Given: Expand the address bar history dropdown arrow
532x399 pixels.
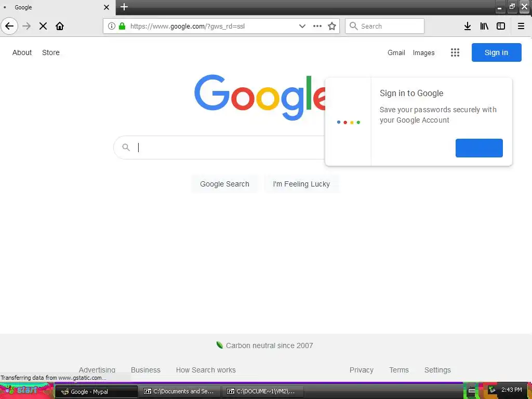Looking at the screenshot, I should point(302,26).
